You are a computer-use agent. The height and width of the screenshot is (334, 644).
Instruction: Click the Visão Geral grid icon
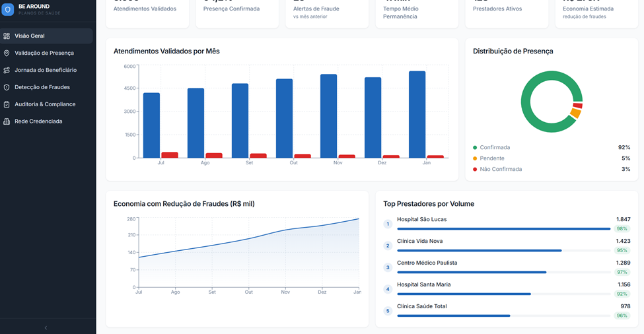7,36
